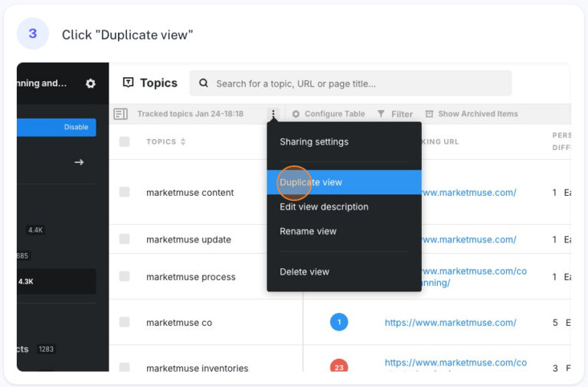Viewport: 588px width, 387px height.
Task: Click Show Archived Items label
Action: 478,114
